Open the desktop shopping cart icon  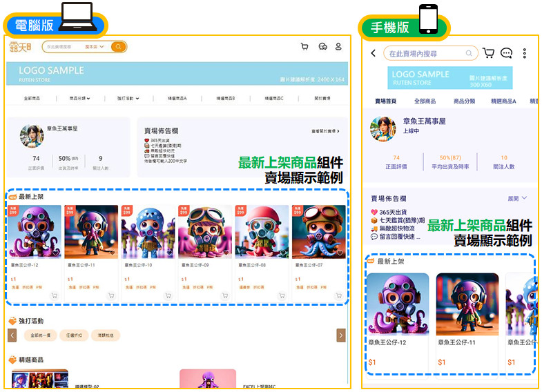click(x=304, y=47)
